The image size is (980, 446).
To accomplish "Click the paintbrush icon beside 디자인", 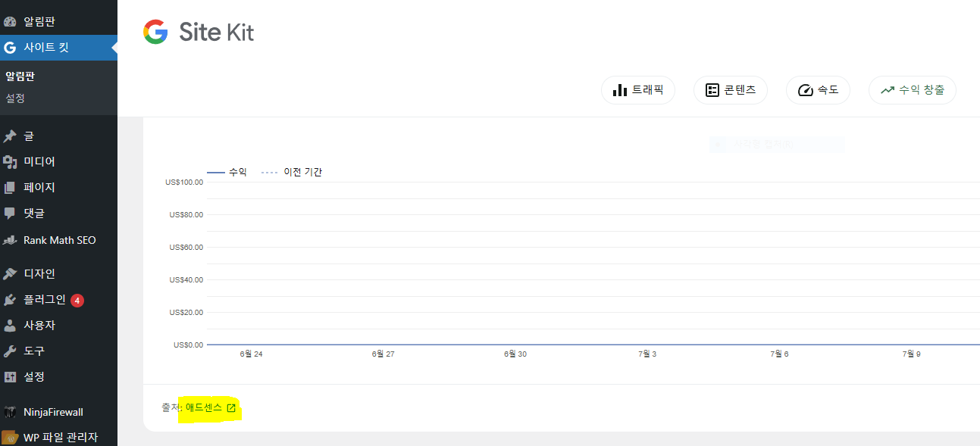I will (10, 274).
